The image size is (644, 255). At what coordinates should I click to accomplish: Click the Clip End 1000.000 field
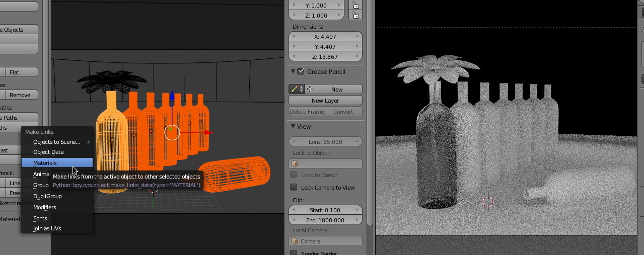click(325, 220)
